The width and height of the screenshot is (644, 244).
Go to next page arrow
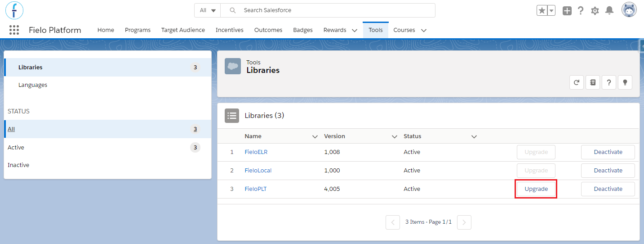click(x=464, y=222)
